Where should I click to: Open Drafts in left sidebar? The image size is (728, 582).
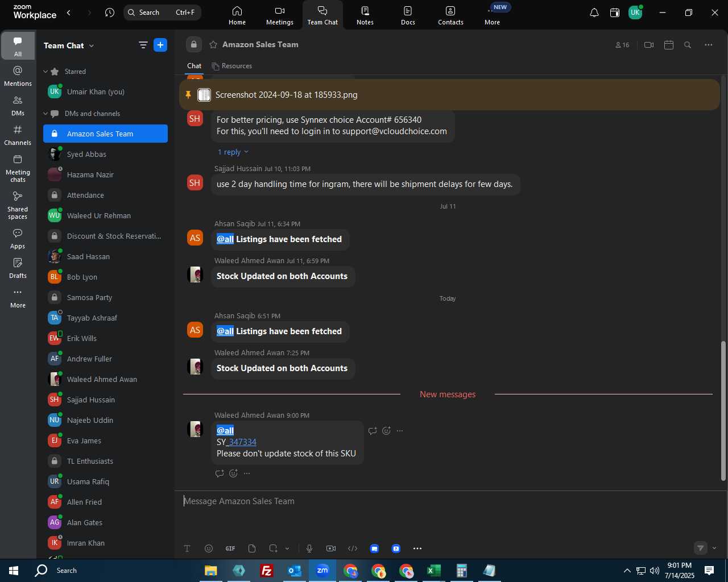click(18, 268)
